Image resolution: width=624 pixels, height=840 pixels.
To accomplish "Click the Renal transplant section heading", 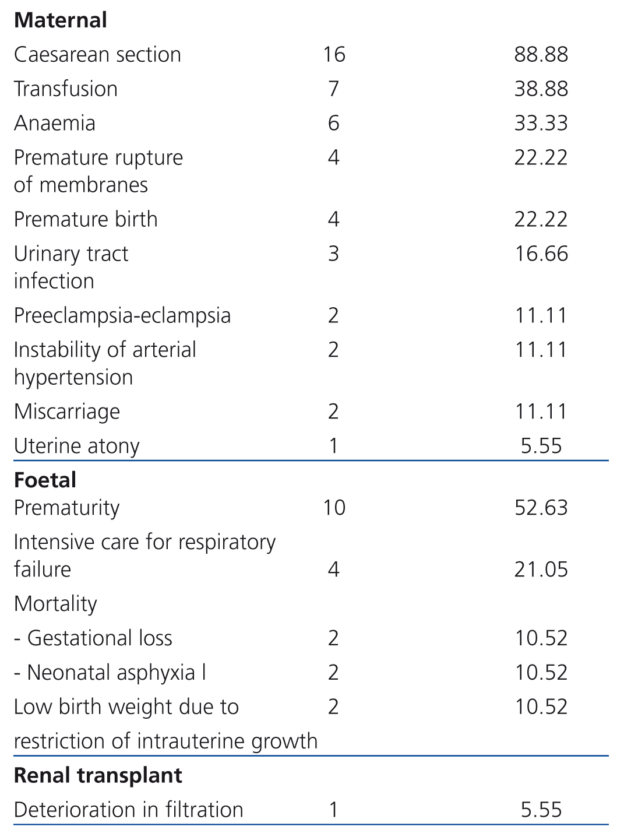I will pos(98,776).
